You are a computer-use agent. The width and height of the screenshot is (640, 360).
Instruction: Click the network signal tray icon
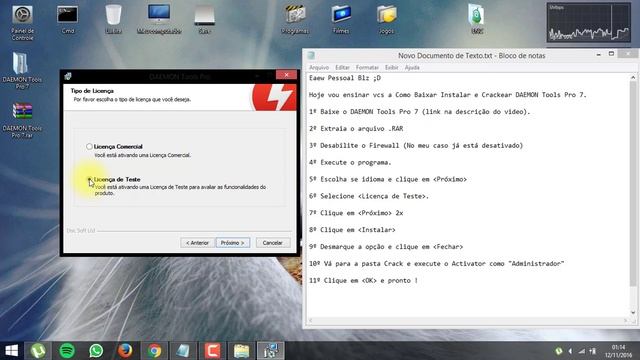click(582, 351)
